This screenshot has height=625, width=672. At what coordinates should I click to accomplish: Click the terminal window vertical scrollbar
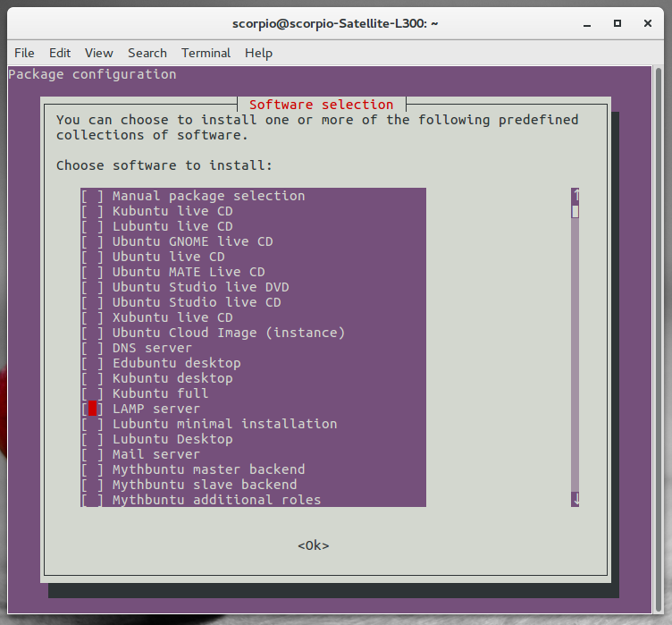(659, 340)
